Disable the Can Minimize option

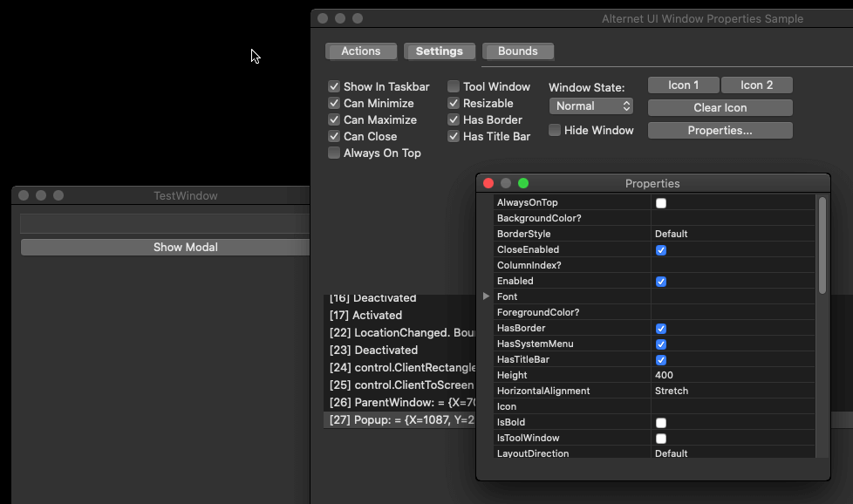(x=333, y=103)
